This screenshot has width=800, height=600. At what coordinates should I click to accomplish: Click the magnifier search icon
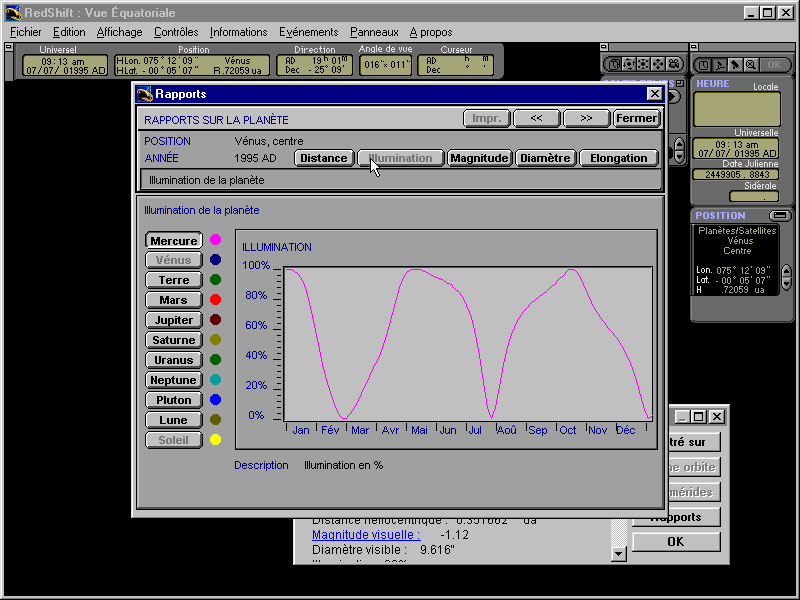coord(751,65)
